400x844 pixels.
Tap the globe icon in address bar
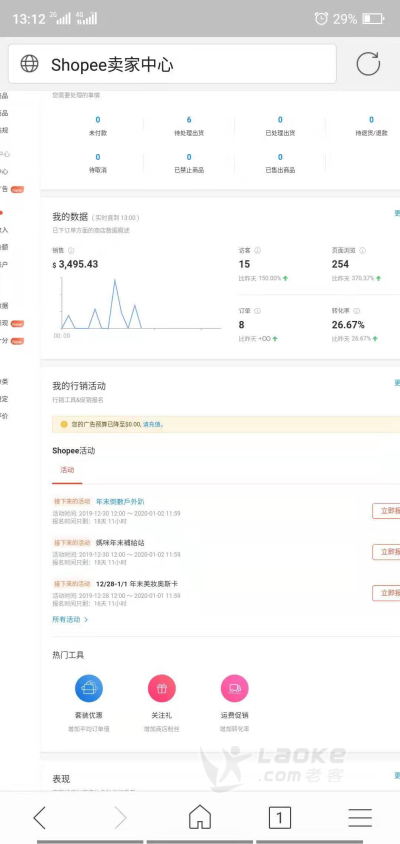tap(30, 64)
